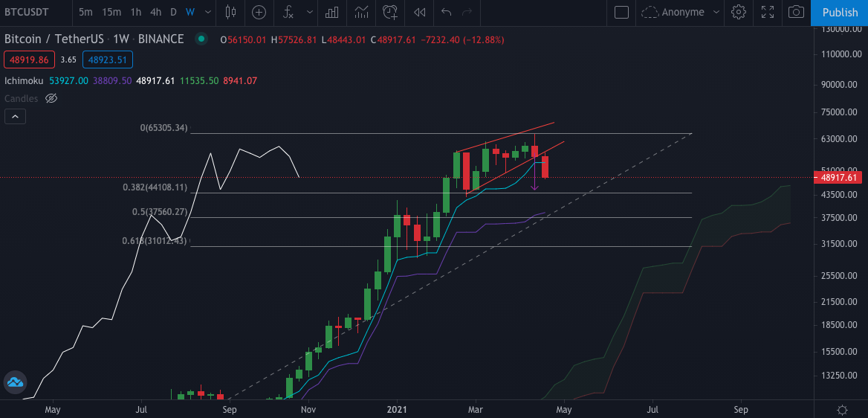Open the candle chart type selector

(231, 12)
